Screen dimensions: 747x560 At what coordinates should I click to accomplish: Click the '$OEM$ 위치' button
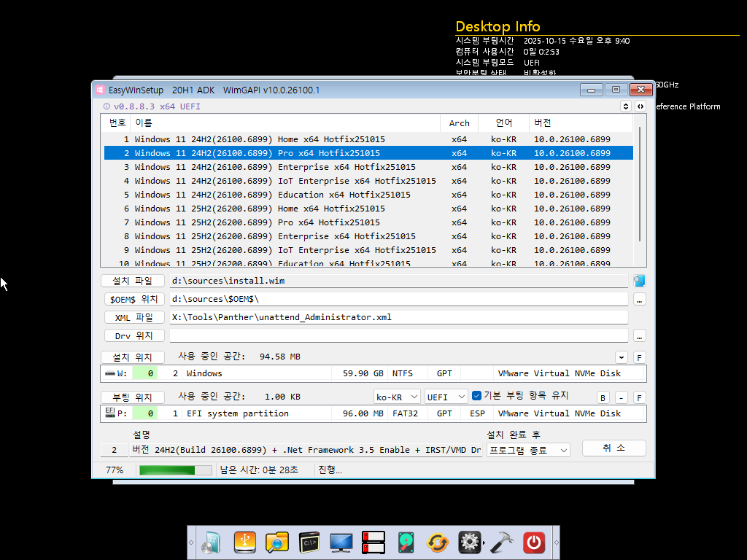134,299
